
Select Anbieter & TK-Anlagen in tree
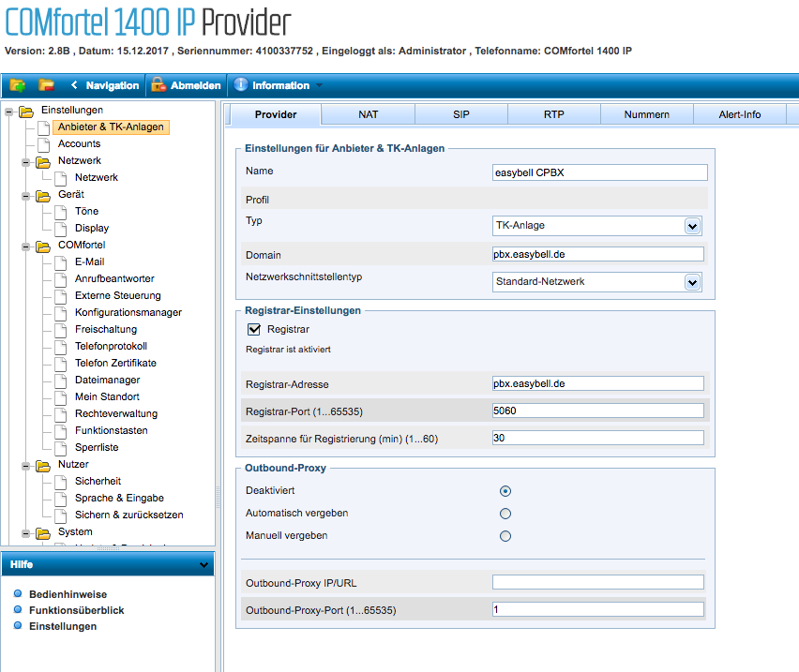point(111,127)
